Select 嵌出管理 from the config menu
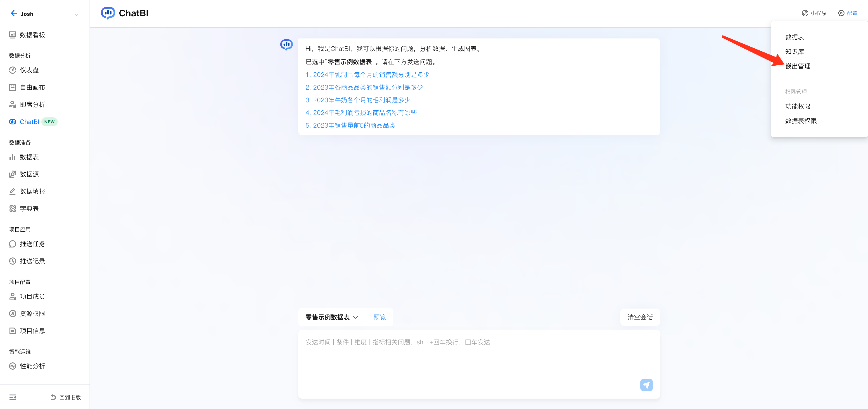Image resolution: width=868 pixels, height=409 pixels. [x=798, y=66]
